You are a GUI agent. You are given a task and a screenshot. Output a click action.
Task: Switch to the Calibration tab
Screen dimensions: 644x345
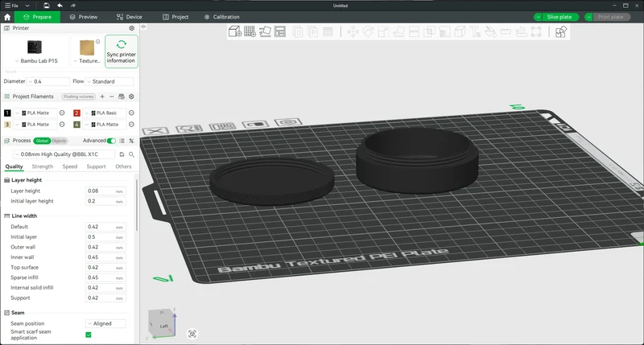(x=222, y=17)
